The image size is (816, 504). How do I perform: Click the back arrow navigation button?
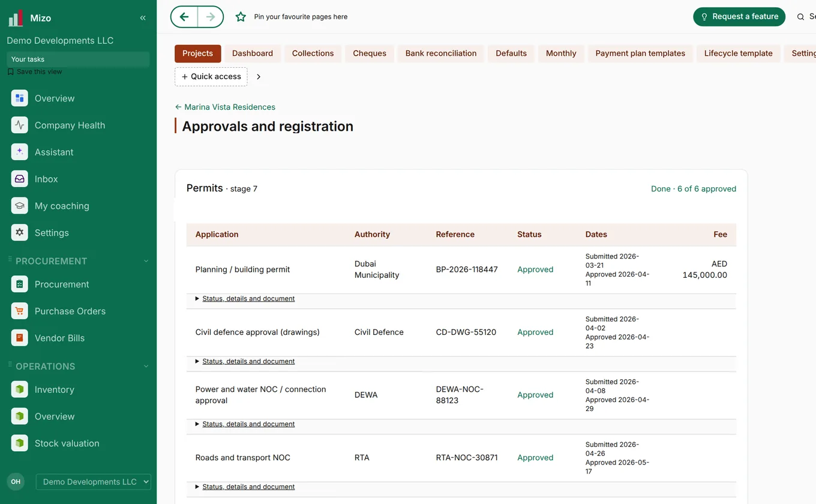click(184, 17)
